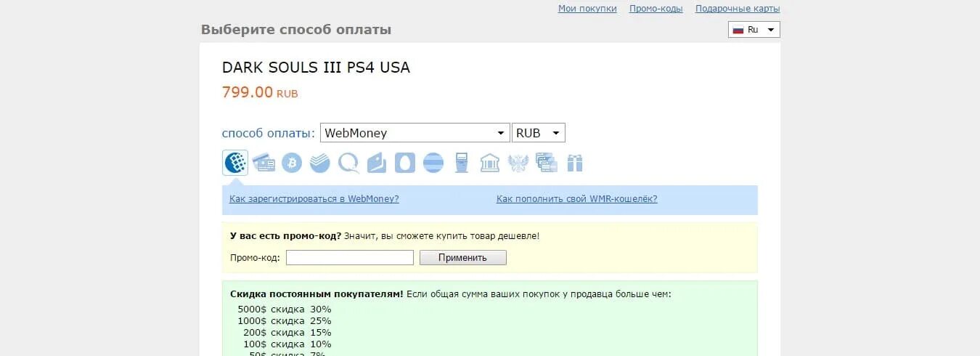Click 'Скидка постоянным покупателям!' text

(317, 294)
